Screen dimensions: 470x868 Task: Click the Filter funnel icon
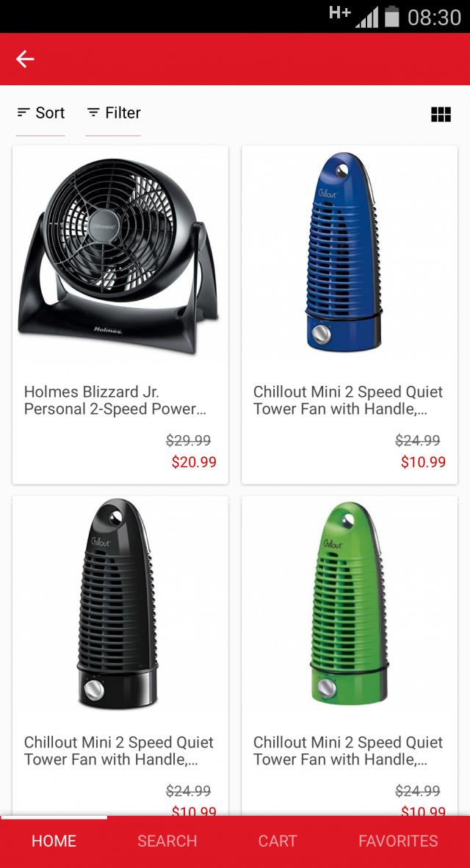(x=93, y=112)
